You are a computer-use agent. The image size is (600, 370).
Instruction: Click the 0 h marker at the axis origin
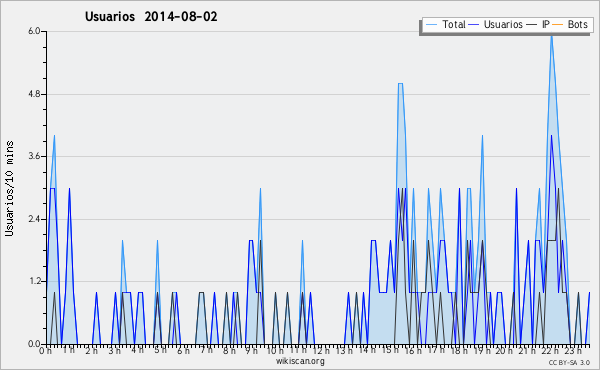(45, 350)
